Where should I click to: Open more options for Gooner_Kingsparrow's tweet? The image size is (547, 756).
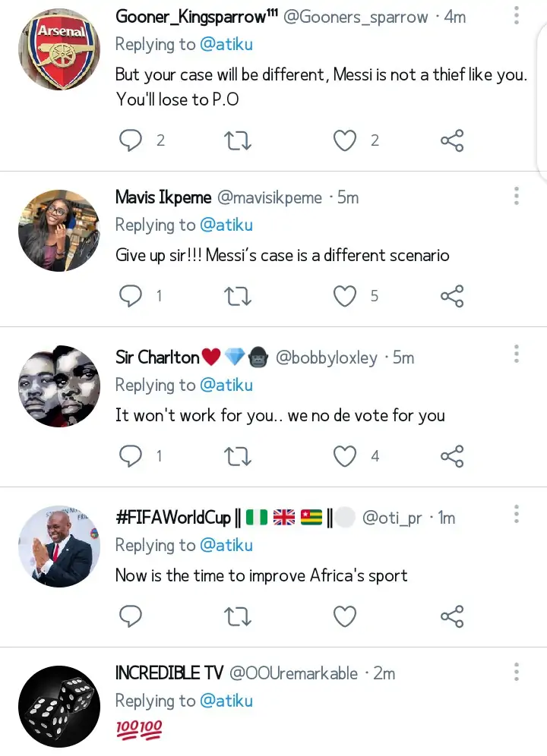[516, 16]
